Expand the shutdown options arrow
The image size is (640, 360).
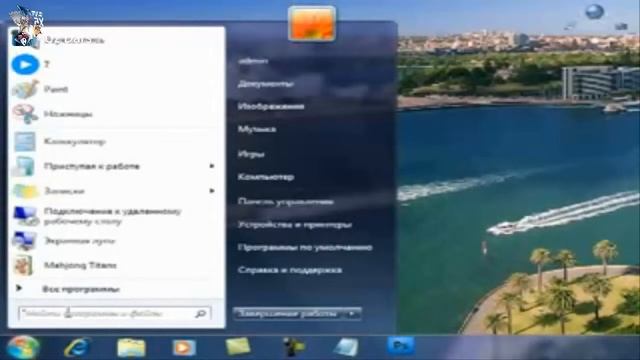[x=352, y=313]
